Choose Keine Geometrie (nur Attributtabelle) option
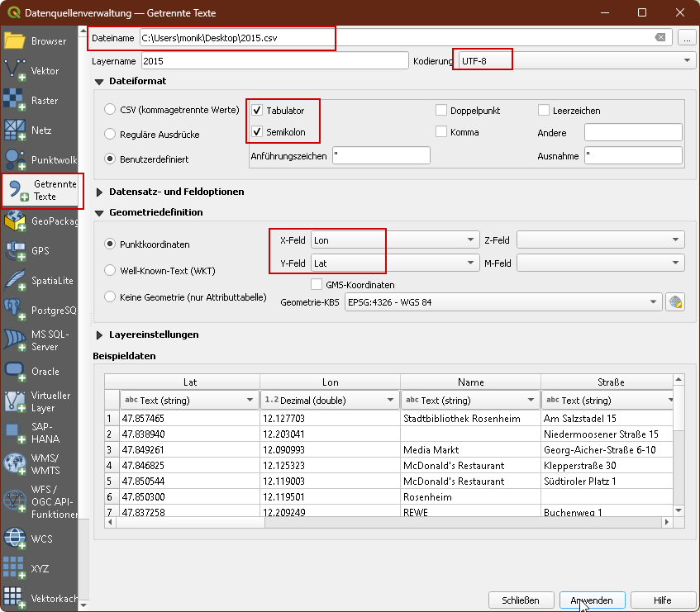700x612 pixels. (110, 297)
